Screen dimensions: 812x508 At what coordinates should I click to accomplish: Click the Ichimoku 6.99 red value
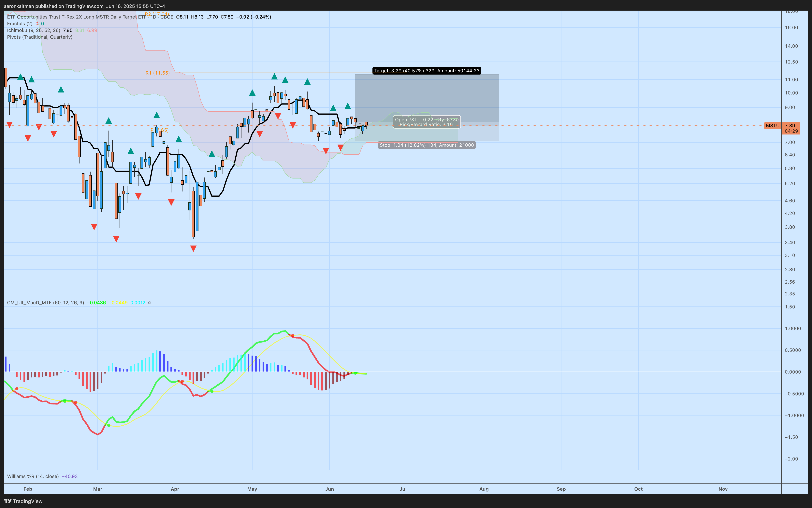click(92, 30)
